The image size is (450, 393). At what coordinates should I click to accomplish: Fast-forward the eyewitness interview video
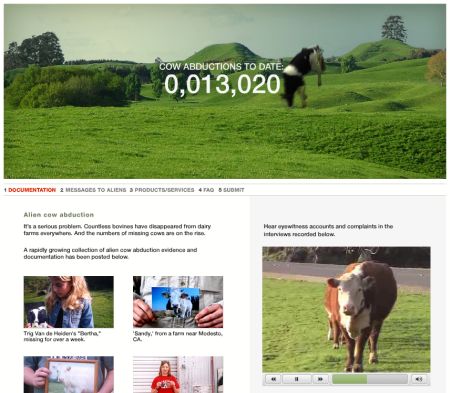point(320,379)
